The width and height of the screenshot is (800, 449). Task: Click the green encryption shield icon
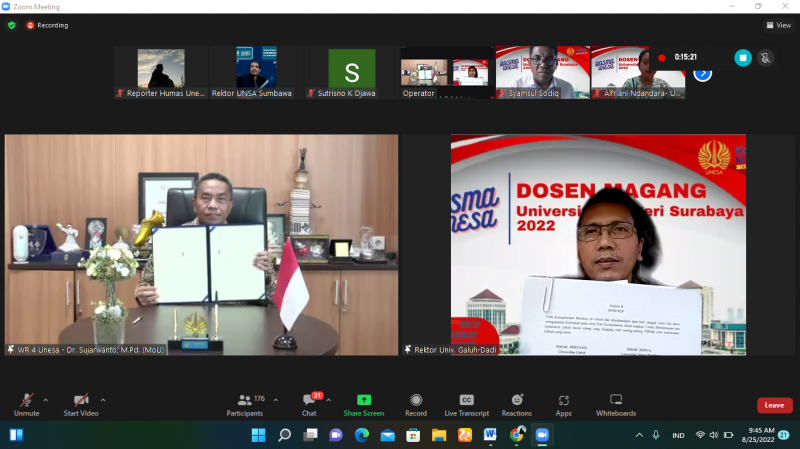[12, 25]
